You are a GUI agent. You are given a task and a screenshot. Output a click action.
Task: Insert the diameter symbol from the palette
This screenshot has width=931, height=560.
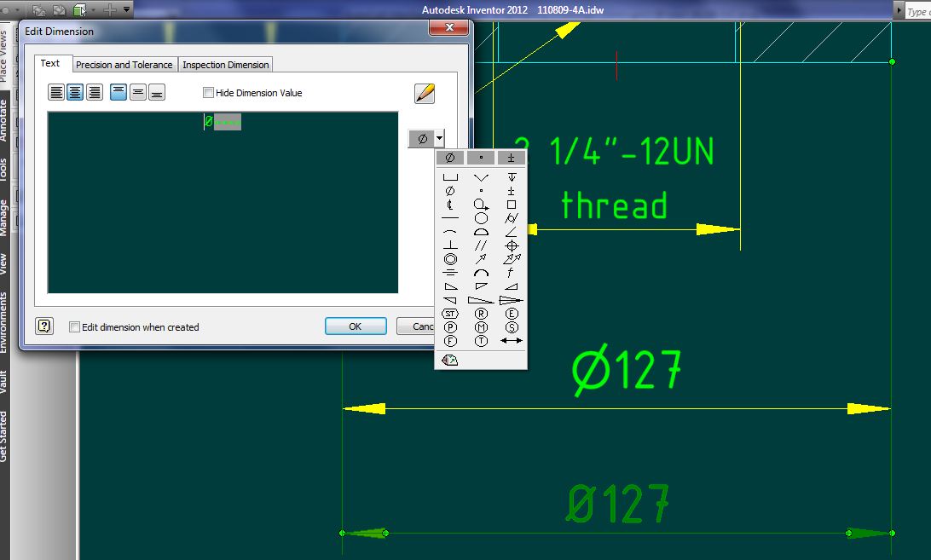tap(450, 190)
